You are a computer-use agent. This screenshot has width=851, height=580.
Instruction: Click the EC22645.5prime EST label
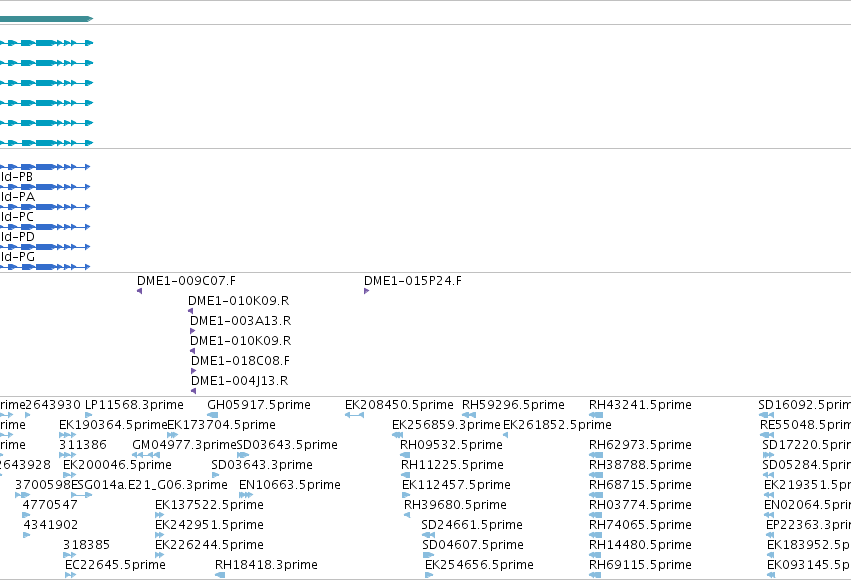pyautogui.click(x=115, y=565)
